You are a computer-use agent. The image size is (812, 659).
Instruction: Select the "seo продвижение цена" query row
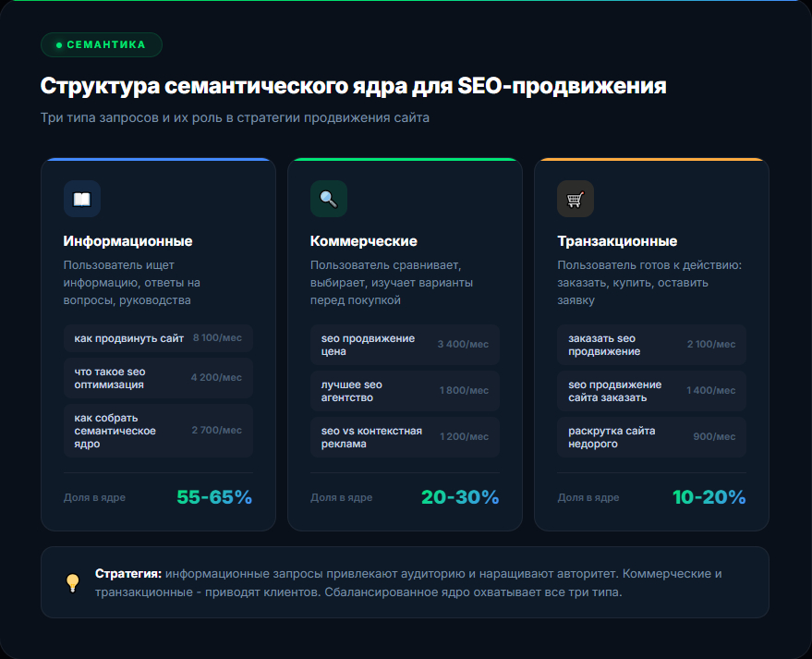405,345
